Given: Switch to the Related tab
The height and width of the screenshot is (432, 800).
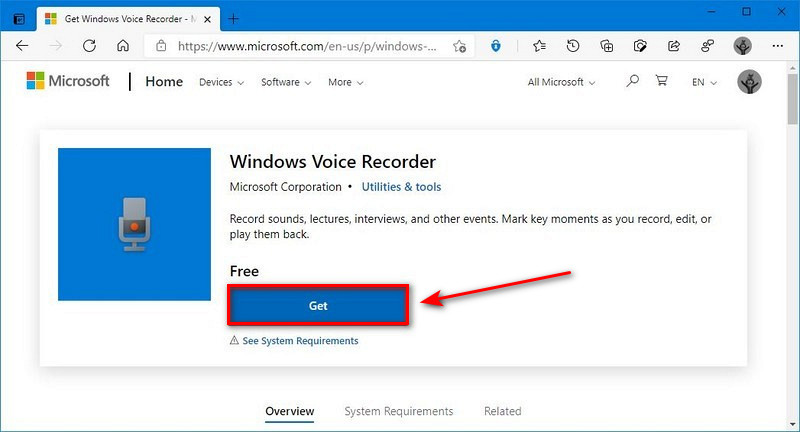Looking at the screenshot, I should pyautogui.click(x=503, y=411).
